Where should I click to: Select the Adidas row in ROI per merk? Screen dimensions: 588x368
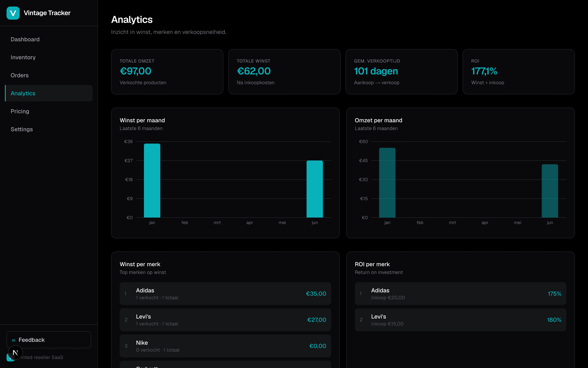[x=460, y=294]
